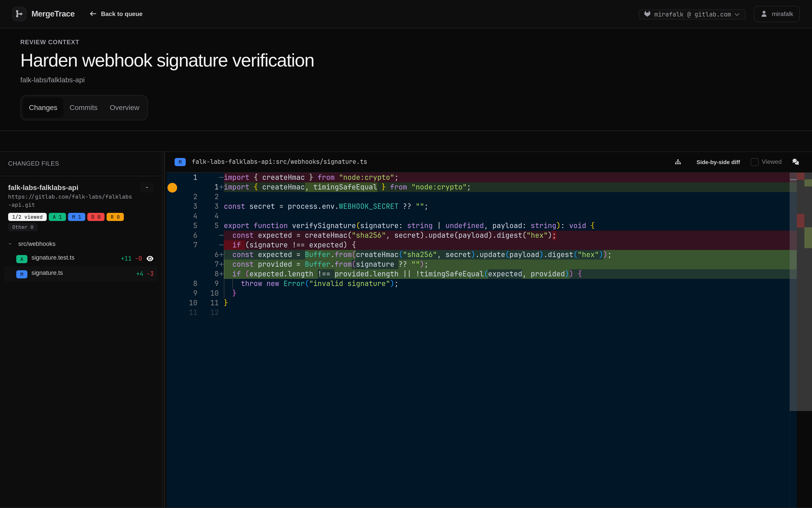
Task: Click falk-labs/falklabs-api project subtitle
Action: coord(52,80)
